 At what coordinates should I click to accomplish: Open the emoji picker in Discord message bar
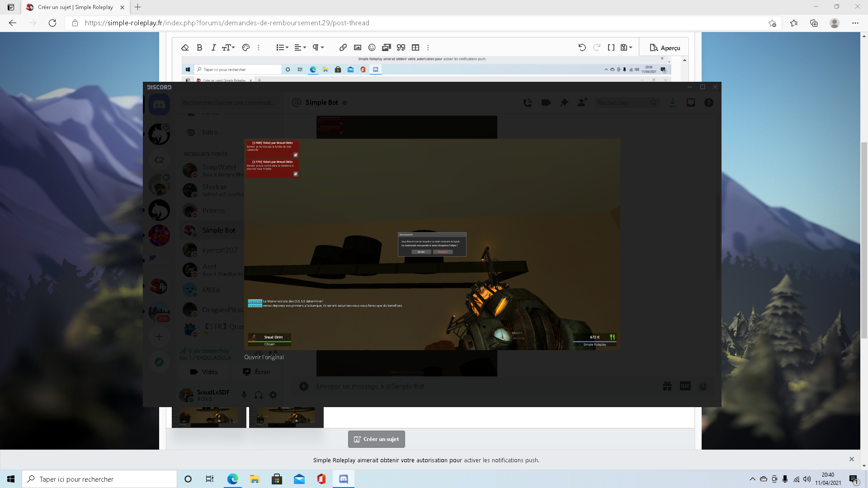tap(703, 386)
